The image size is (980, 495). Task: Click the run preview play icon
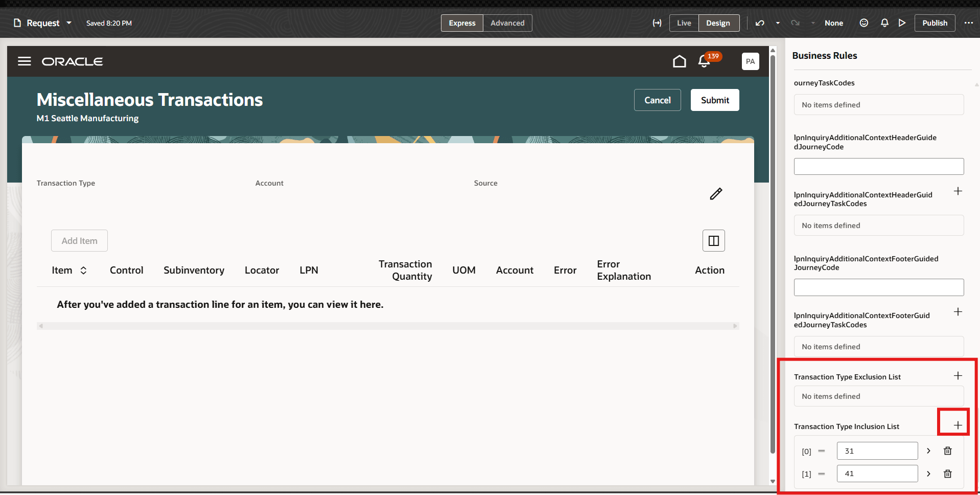pyautogui.click(x=902, y=23)
